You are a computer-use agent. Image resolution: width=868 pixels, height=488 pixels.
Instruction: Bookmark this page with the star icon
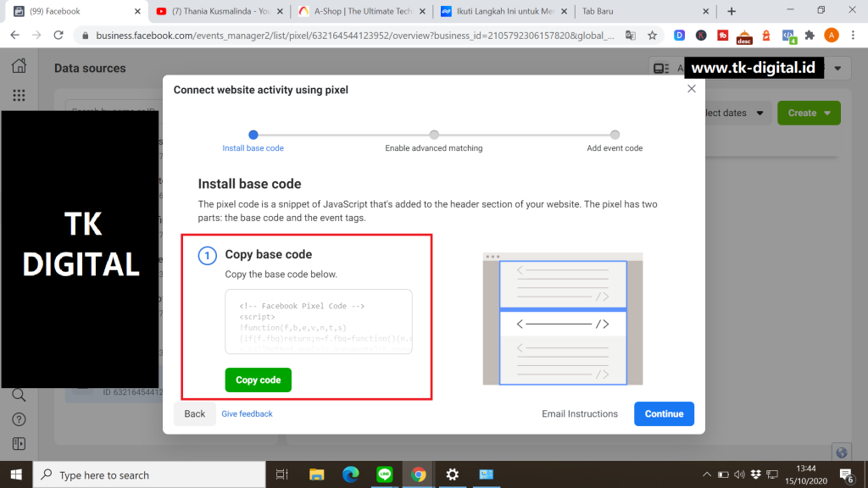[652, 36]
